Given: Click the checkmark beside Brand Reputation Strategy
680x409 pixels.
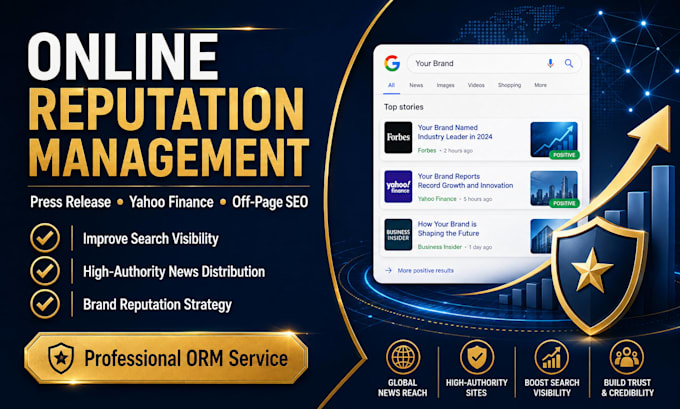Looking at the screenshot, I should pos(45,304).
